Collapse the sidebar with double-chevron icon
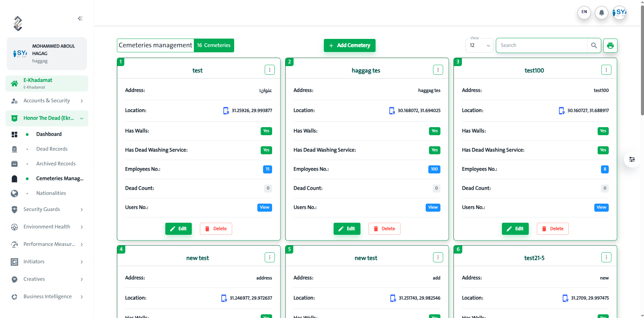The height and width of the screenshot is (318, 644). pos(80,18)
